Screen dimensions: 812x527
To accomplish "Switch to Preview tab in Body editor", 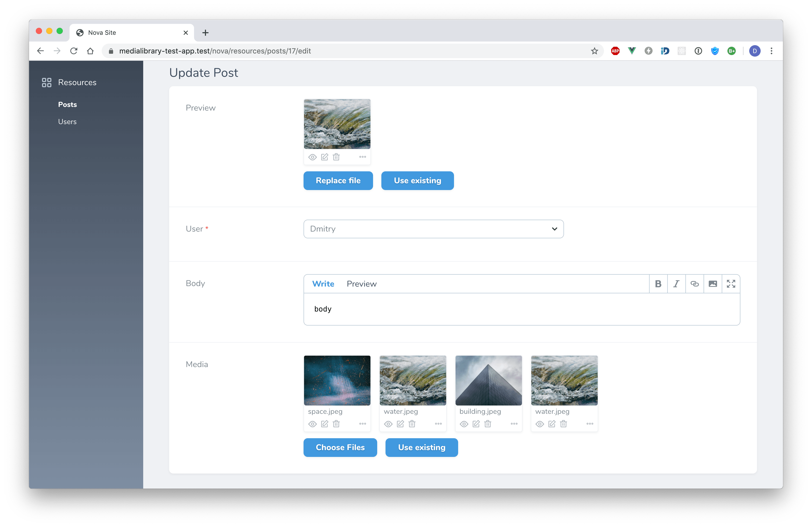I will (361, 284).
